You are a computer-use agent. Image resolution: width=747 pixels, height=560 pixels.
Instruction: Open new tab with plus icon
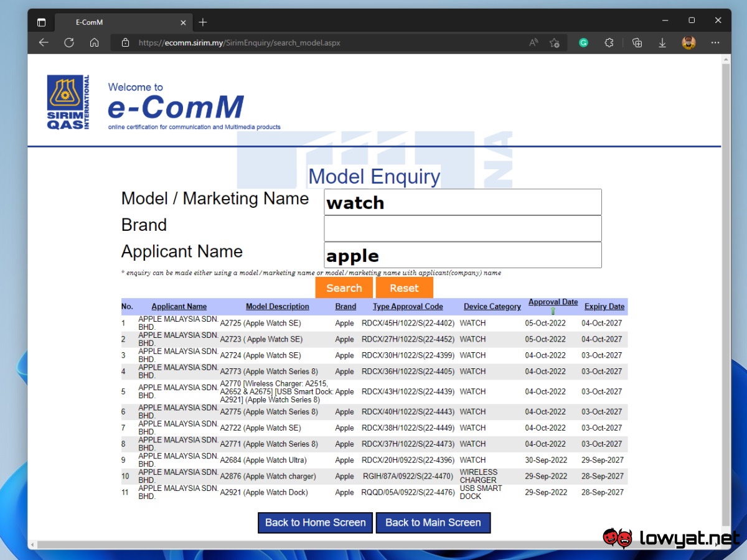[203, 22]
